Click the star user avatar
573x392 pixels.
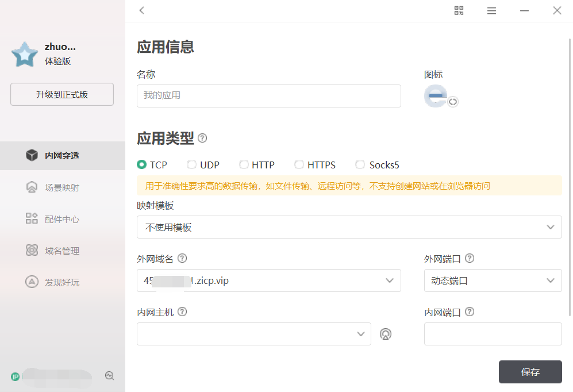25,55
